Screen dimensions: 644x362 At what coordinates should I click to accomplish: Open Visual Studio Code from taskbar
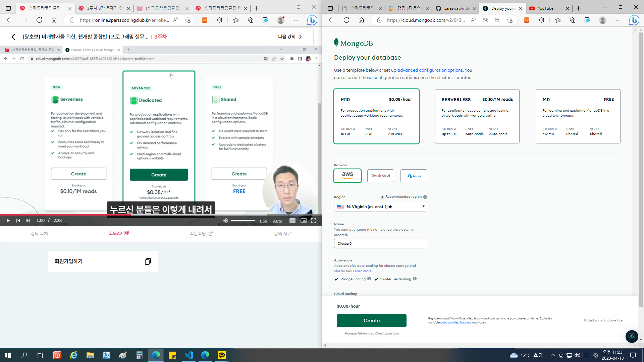(x=189, y=355)
